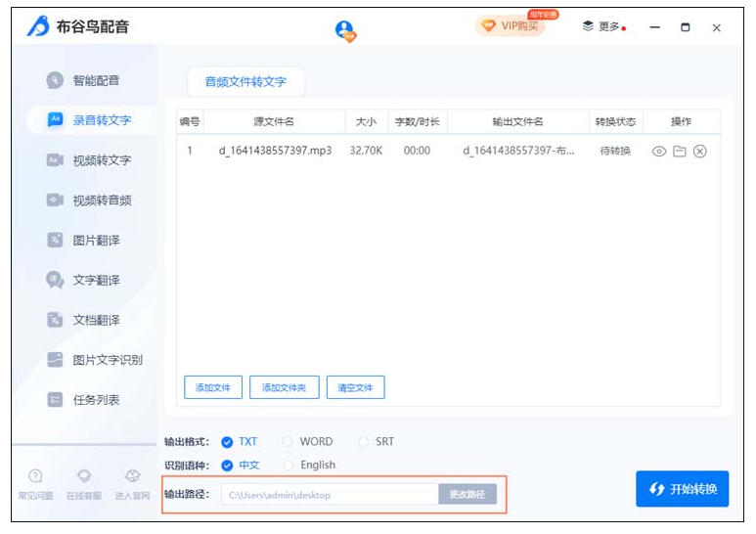Image resolution: width=756 pixels, height=534 pixels.
Task: Open 图片文字识别 tool
Action: pyautogui.click(x=106, y=360)
